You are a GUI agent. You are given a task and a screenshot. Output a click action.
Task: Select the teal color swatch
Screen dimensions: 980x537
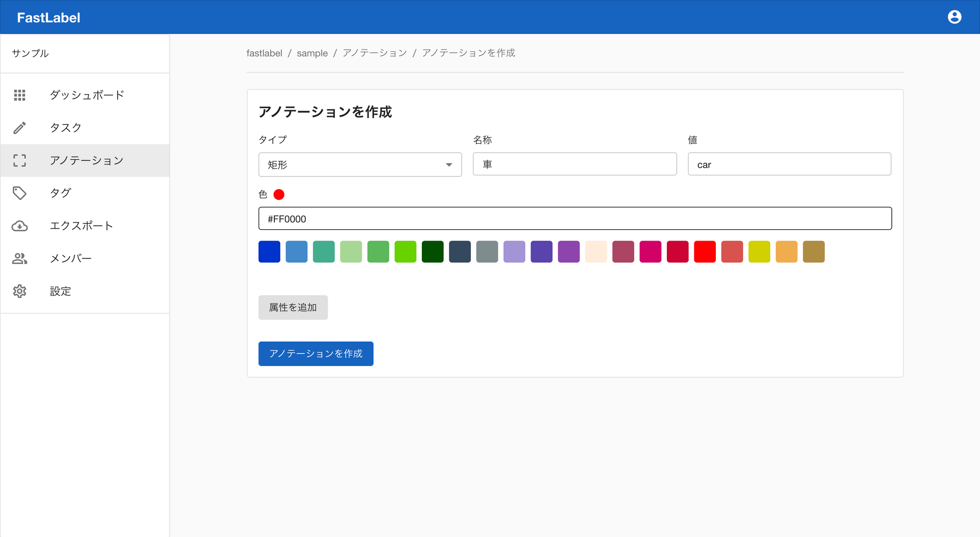pyautogui.click(x=324, y=252)
